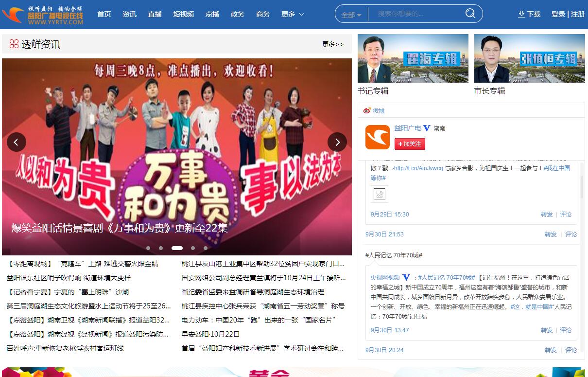588x377 pixels.
Task: Open the 全部 search category dropdown
Action: tap(351, 15)
